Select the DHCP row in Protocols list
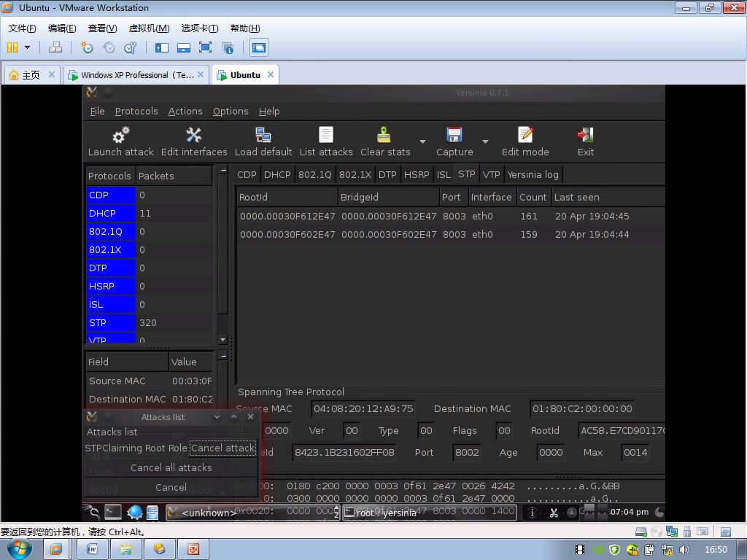This screenshot has height=560, width=747. (149, 214)
